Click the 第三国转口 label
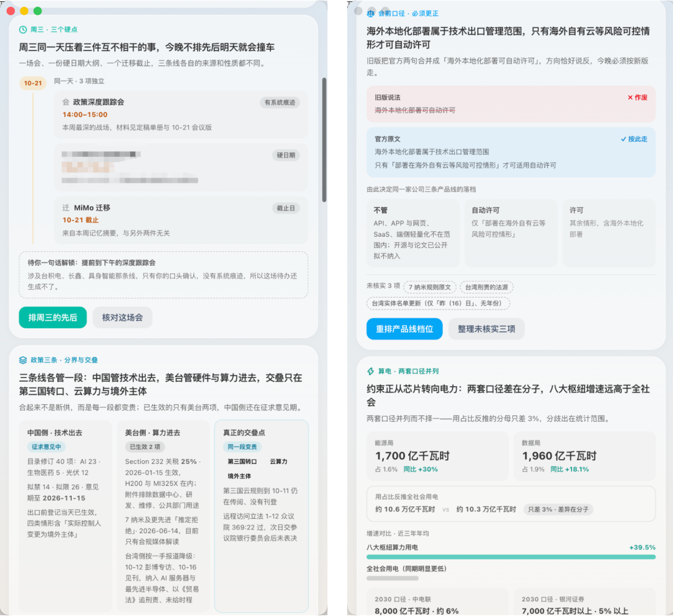The image size is (673, 616). pos(242,462)
